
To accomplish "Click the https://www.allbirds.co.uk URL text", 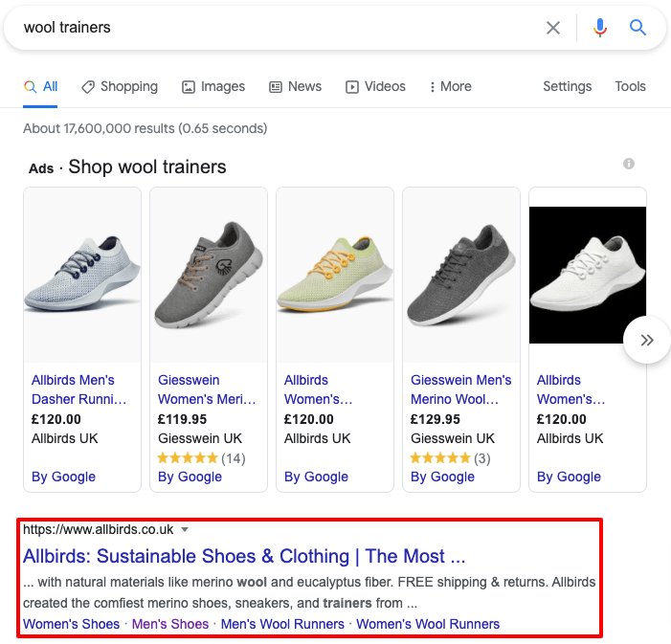I will [x=98, y=530].
